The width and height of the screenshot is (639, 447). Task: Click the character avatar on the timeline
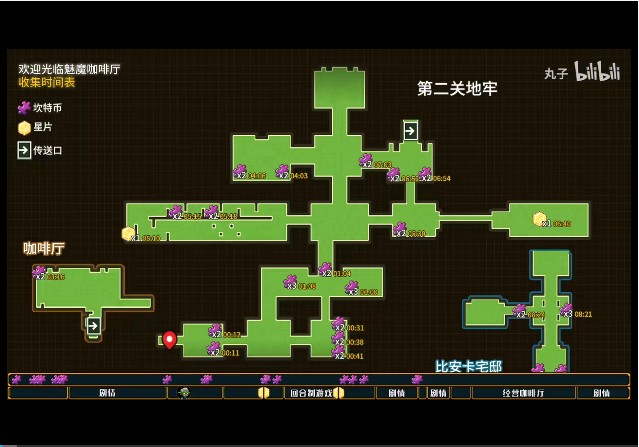pyautogui.click(x=184, y=393)
